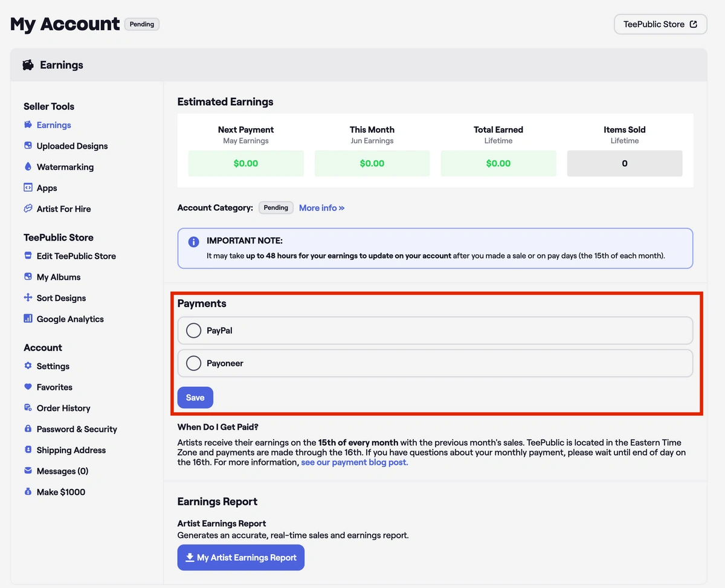725x588 pixels.
Task: Click the 'When Do I Get Paid?' heading
Action: [218, 427]
